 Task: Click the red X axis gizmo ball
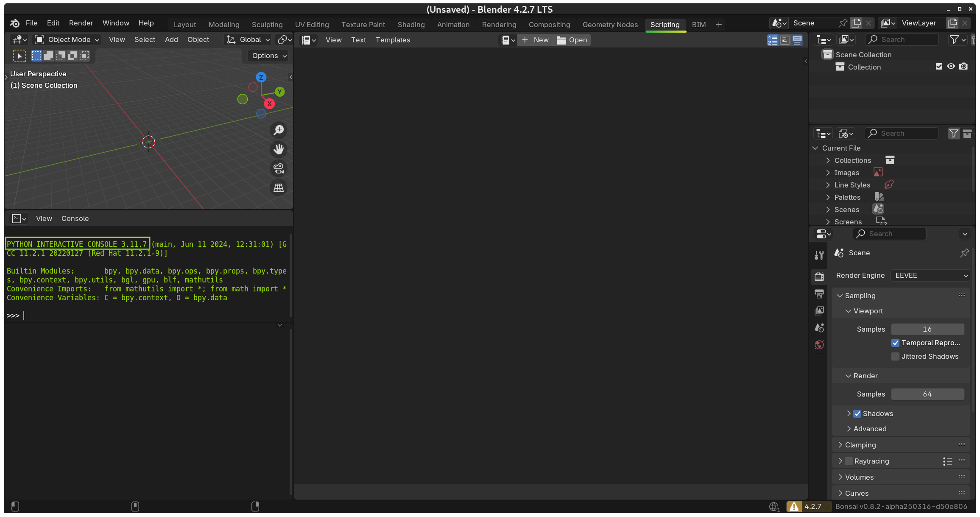pyautogui.click(x=269, y=104)
